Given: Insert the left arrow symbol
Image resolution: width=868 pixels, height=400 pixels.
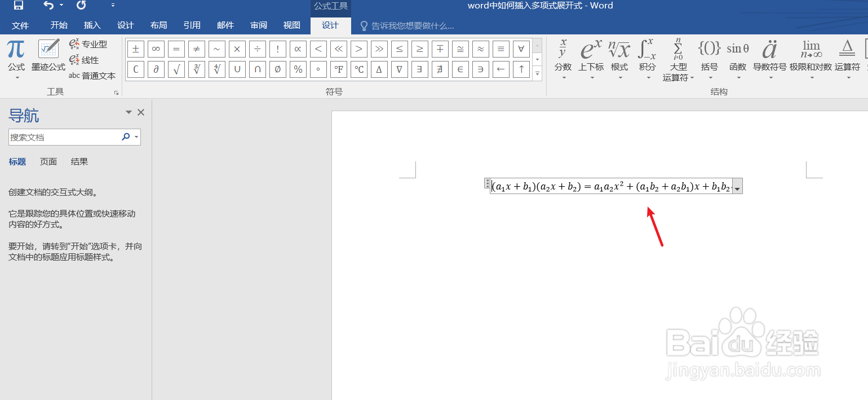Looking at the screenshot, I should pyautogui.click(x=501, y=69).
